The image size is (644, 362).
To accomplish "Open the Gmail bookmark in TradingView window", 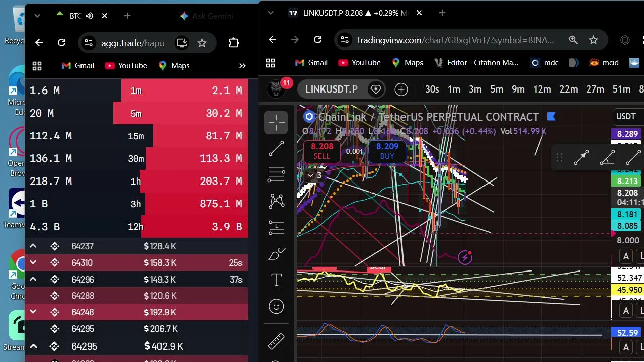I will [x=311, y=63].
